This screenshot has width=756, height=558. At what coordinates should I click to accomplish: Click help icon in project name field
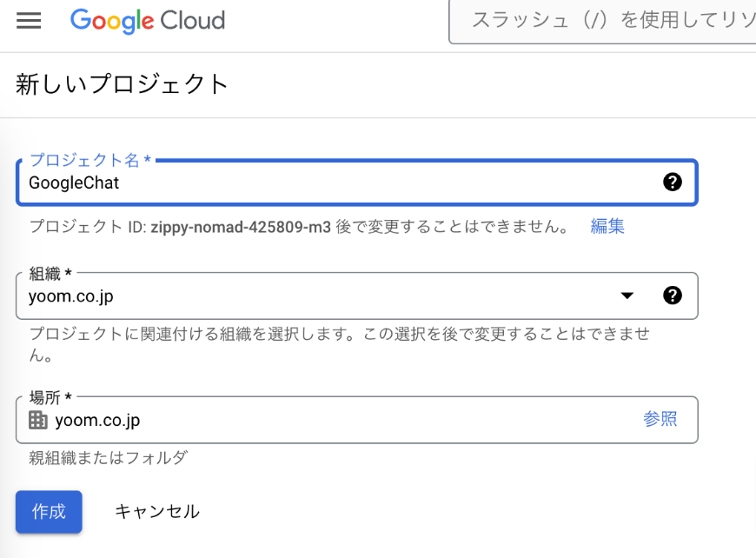[x=672, y=182]
